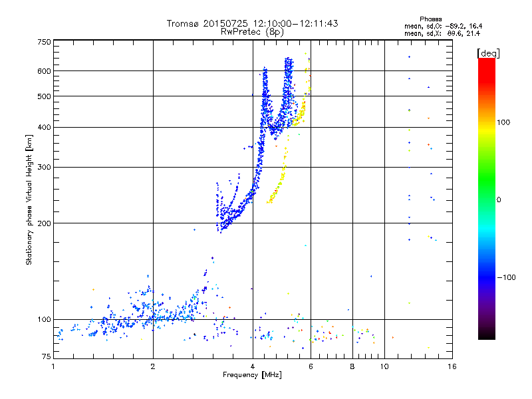
Task: Click the y-axis label '100'
Action: 45,320
